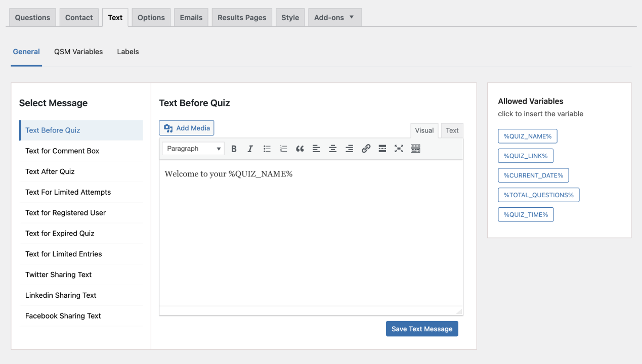Select Text for Expired Quiz message
Image resolution: width=642 pixels, height=364 pixels.
coord(60,233)
